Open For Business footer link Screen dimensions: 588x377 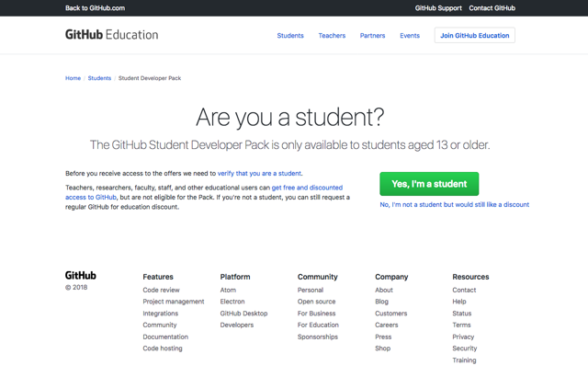point(316,314)
